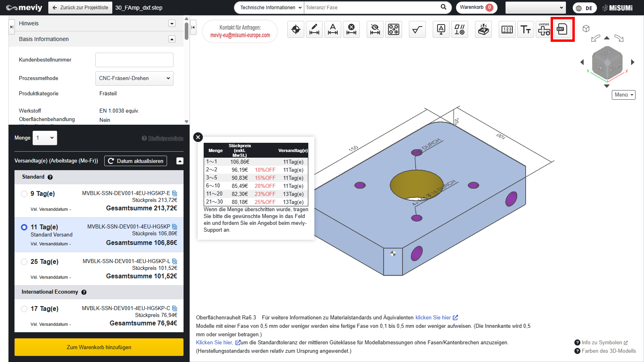Select the surface roughness checkmark tool
644x362 pixels.
coord(417,29)
